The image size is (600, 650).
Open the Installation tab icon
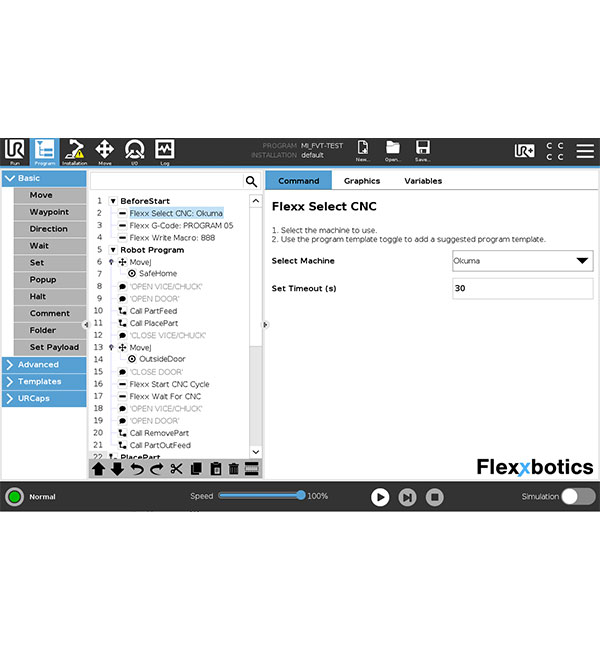(x=75, y=152)
